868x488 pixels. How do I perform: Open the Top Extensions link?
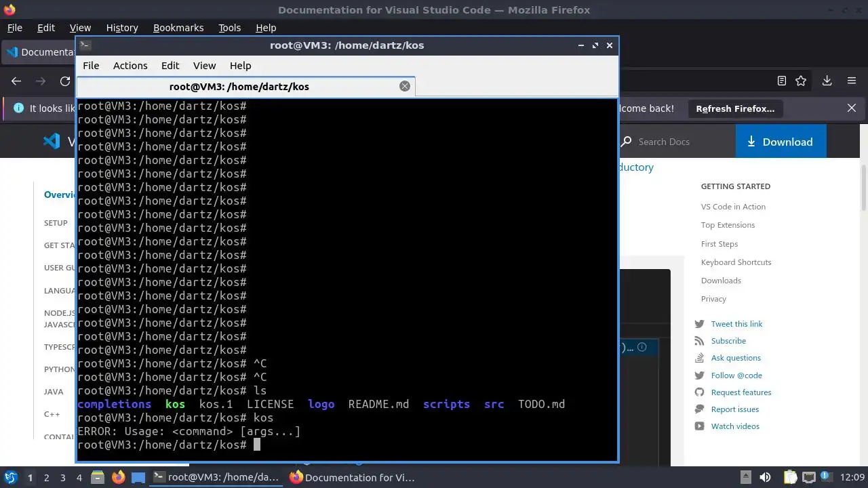coord(728,225)
